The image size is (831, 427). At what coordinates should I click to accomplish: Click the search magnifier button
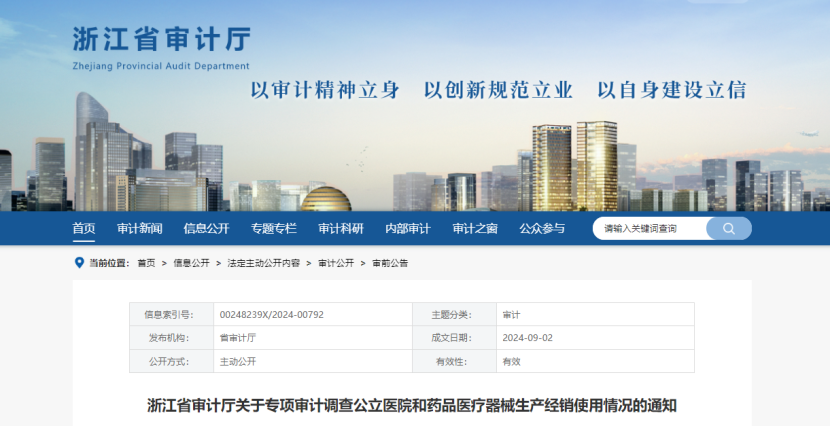(729, 229)
